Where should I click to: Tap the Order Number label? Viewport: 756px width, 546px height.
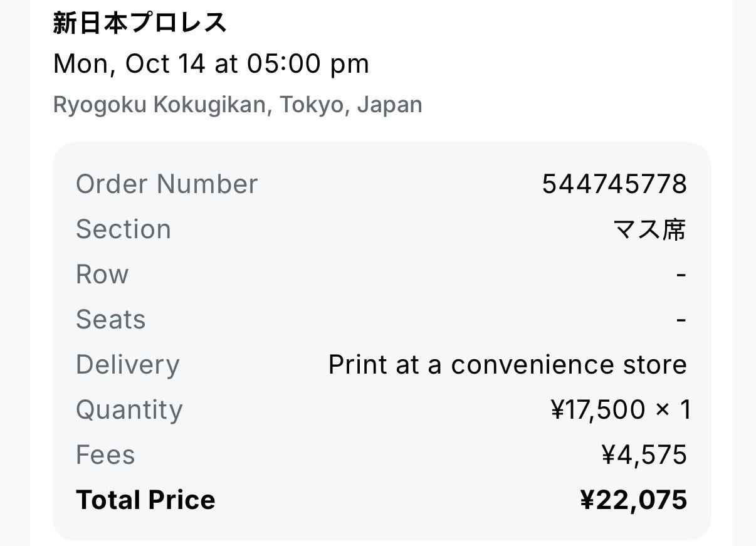coord(167,184)
